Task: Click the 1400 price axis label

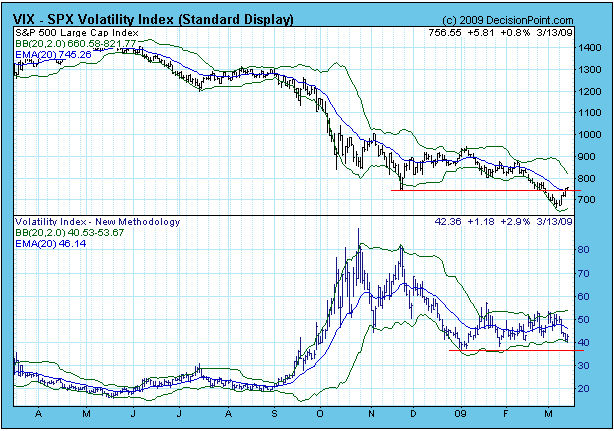Action: point(589,47)
